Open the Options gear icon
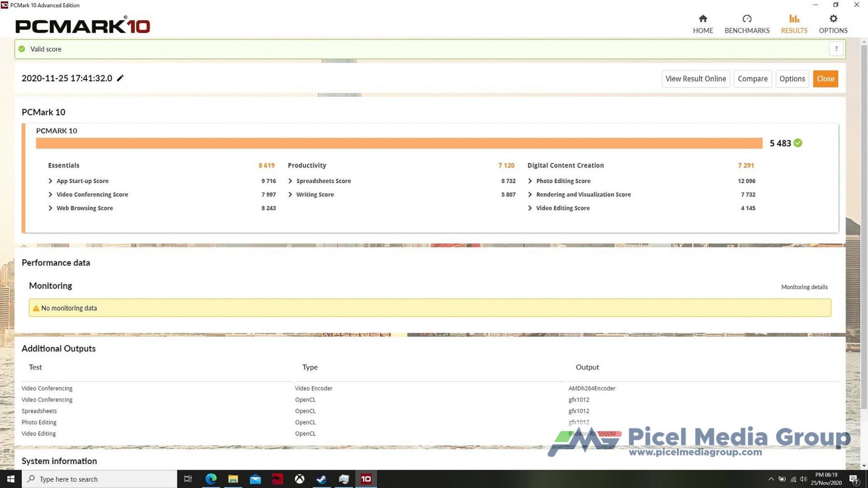The width and height of the screenshot is (868, 488). point(833,19)
